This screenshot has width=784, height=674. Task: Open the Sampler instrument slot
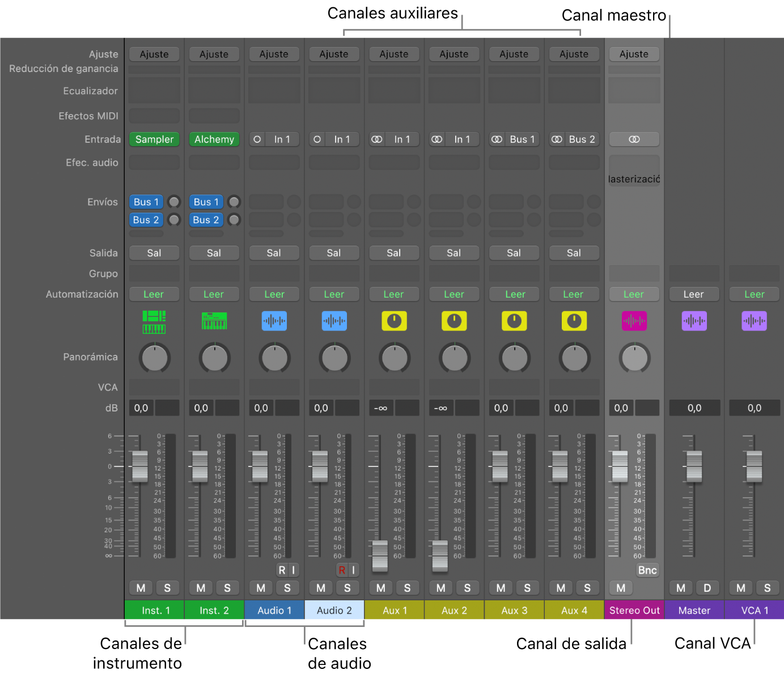(x=154, y=139)
